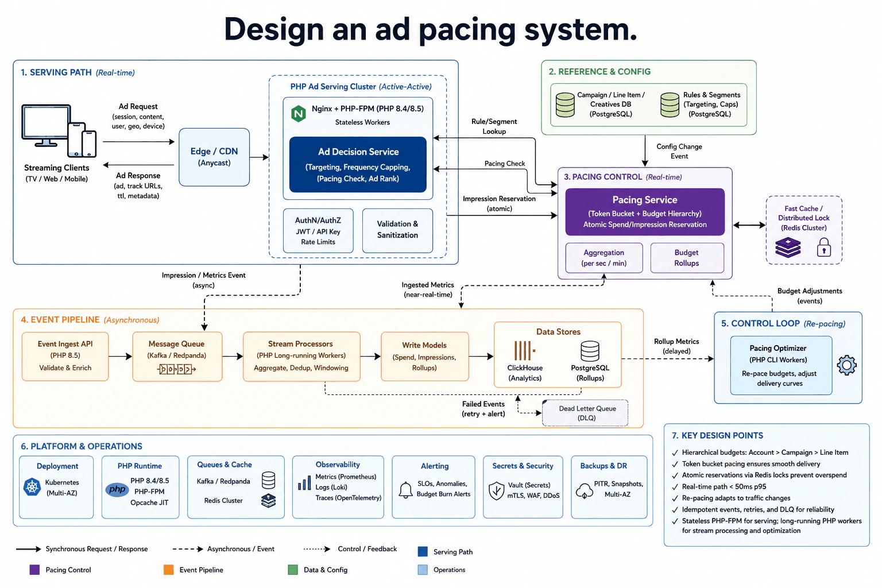
Task: Click the gear icon beside Pacing Optimizer
Action: tap(847, 365)
